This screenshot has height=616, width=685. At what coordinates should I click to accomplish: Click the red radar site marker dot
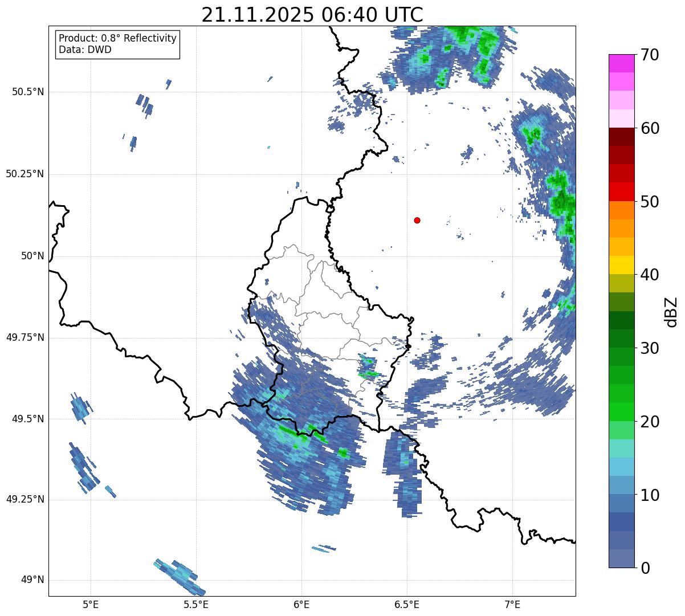pyautogui.click(x=417, y=220)
